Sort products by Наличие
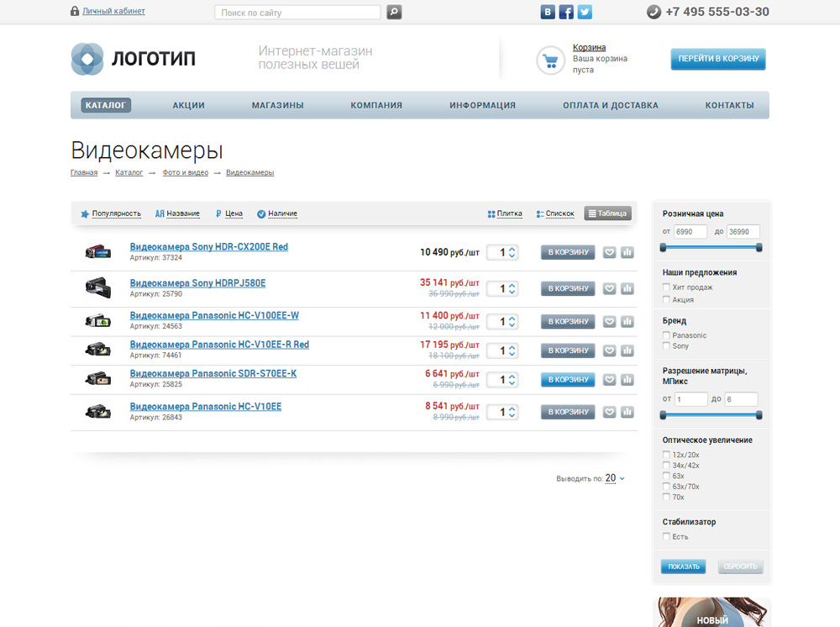Image resolution: width=840 pixels, height=627 pixels. pos(277,213)
